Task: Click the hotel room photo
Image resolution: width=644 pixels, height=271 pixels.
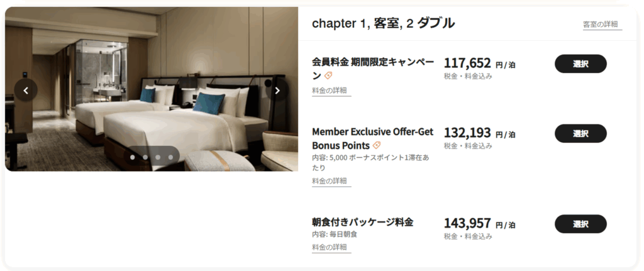Action: (x=152, y=89)
